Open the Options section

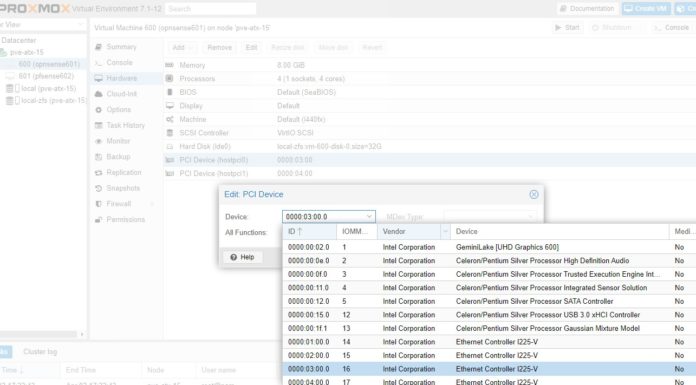(x=118, y=109)
